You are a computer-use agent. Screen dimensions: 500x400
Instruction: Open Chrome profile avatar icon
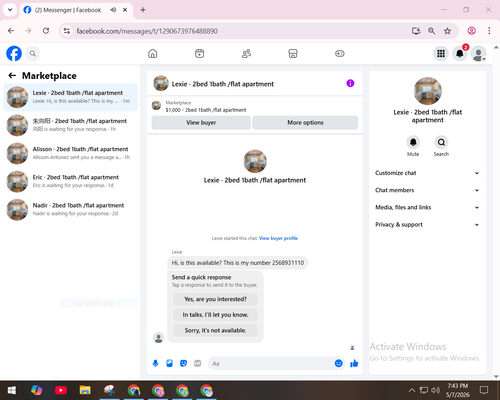pos(471,31)
